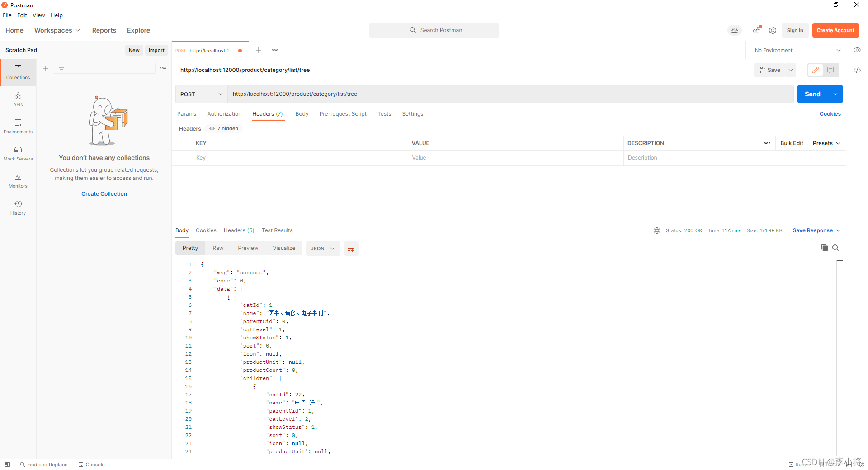
Task: Open headers table column options ellipsis
Action: pos(767,143)
